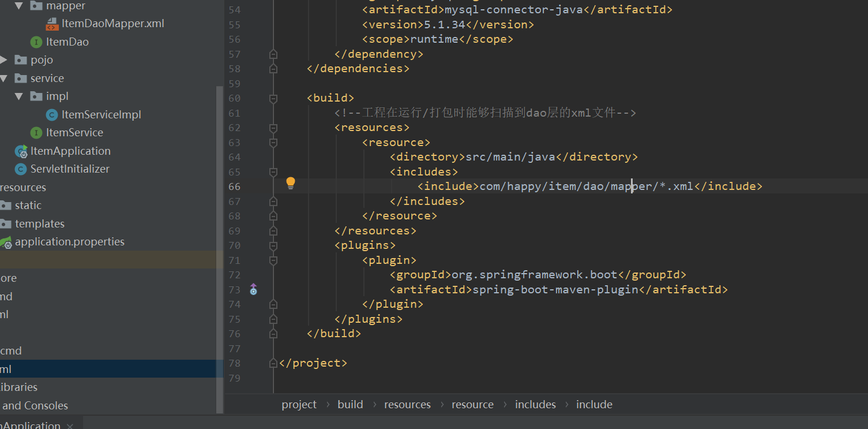868x429 pixels.
Task: Collapse the impl folder arrow
Action: (x=19, y=96)
